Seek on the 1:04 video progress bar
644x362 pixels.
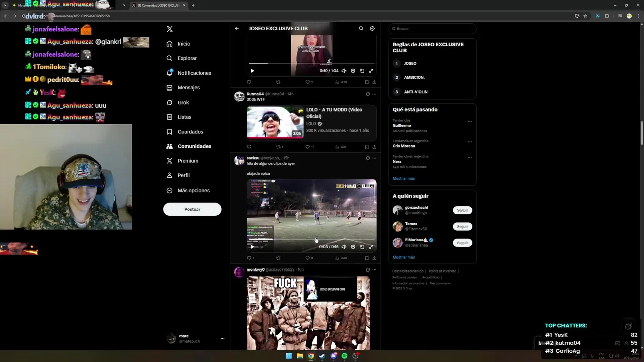[x=311, y=63]
